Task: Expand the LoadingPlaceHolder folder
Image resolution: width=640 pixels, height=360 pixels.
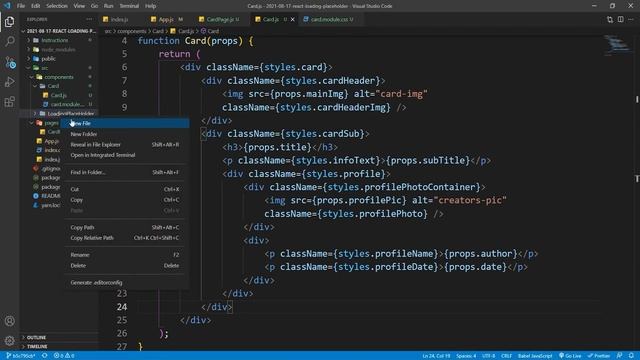Action: point(70,113)
